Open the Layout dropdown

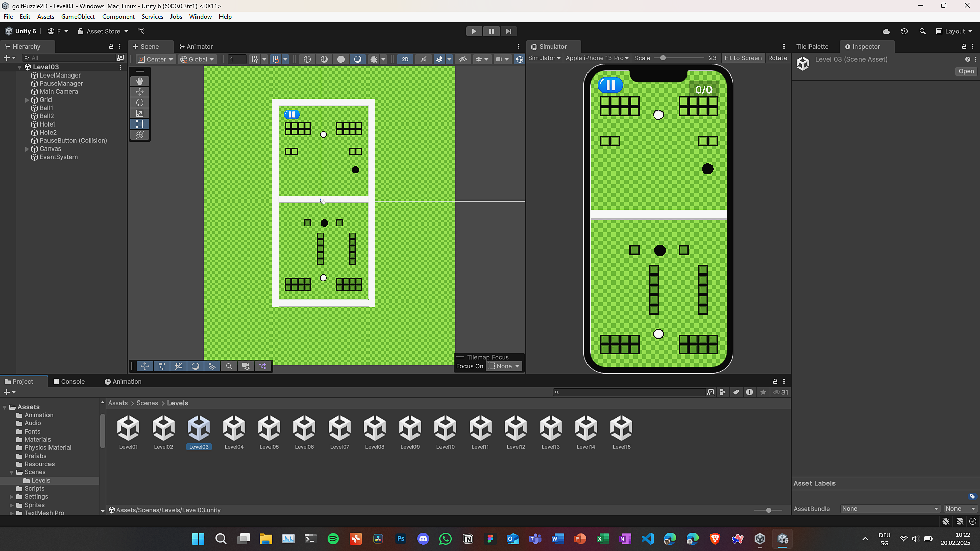(954, 31)
